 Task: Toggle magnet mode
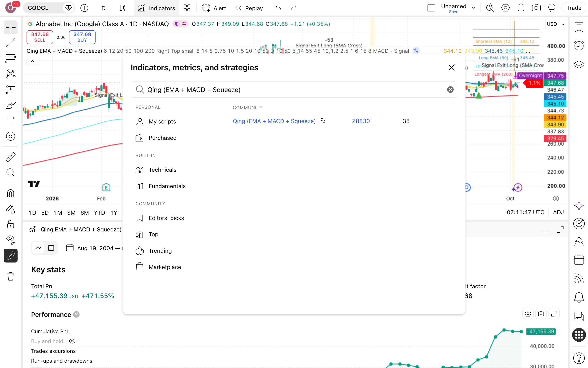[10, 193]
